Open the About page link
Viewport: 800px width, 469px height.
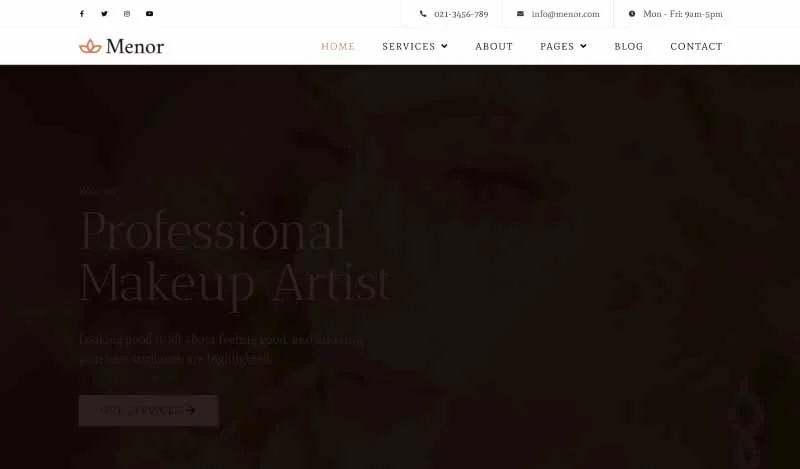[494, 46]
